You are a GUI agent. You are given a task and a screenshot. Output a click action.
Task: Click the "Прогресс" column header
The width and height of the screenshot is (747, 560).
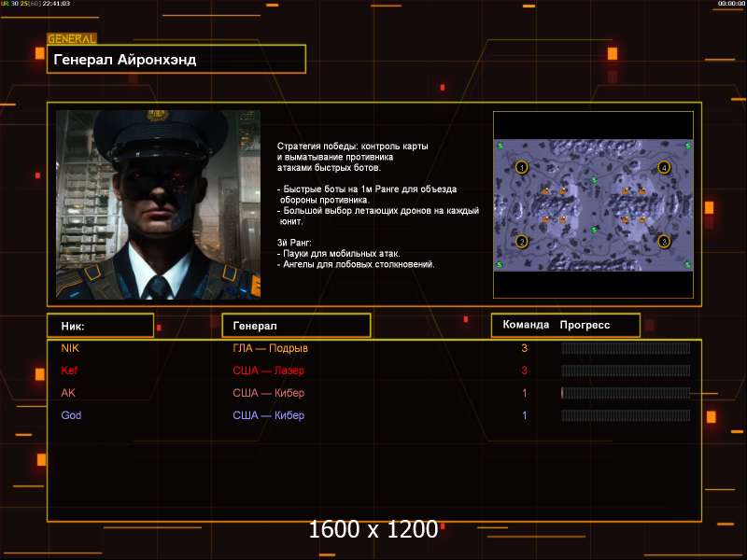(x=585, y=325)
